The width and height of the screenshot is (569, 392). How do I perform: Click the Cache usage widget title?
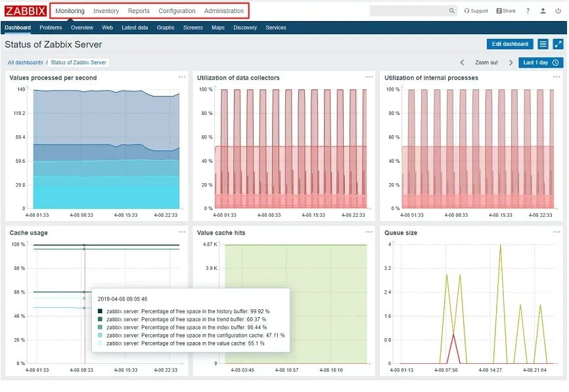pos(28,232)
